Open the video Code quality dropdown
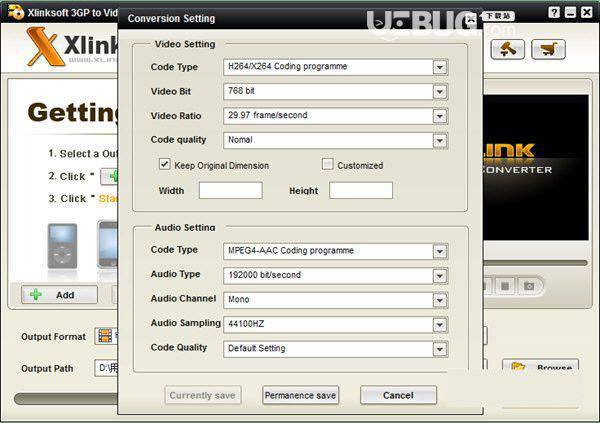 coord(440,140)
